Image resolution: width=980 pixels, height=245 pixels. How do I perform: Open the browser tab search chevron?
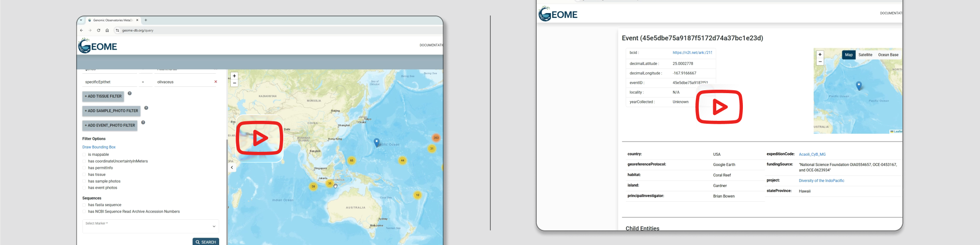pyautogui.click(x=81, y=20)
